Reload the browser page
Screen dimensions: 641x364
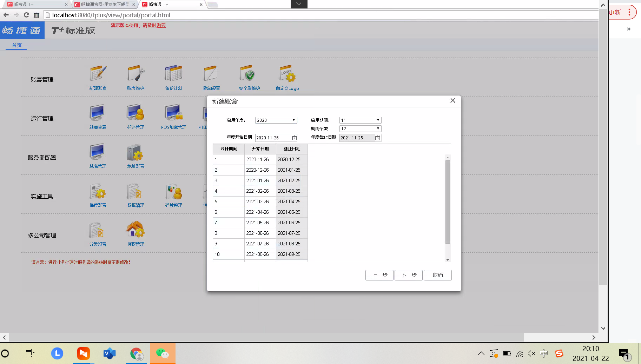(x=26, y=15)
